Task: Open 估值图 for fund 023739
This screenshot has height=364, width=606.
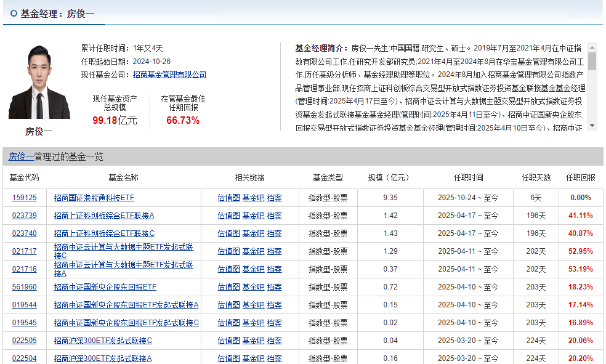Action: (x=229, y=215)
